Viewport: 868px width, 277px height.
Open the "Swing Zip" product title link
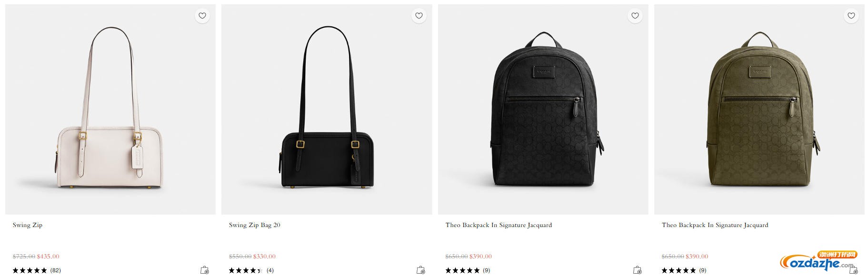point(28,225)
